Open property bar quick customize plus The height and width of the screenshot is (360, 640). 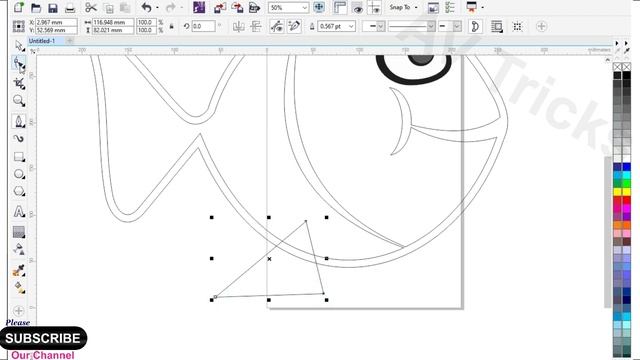pos(541,27)
